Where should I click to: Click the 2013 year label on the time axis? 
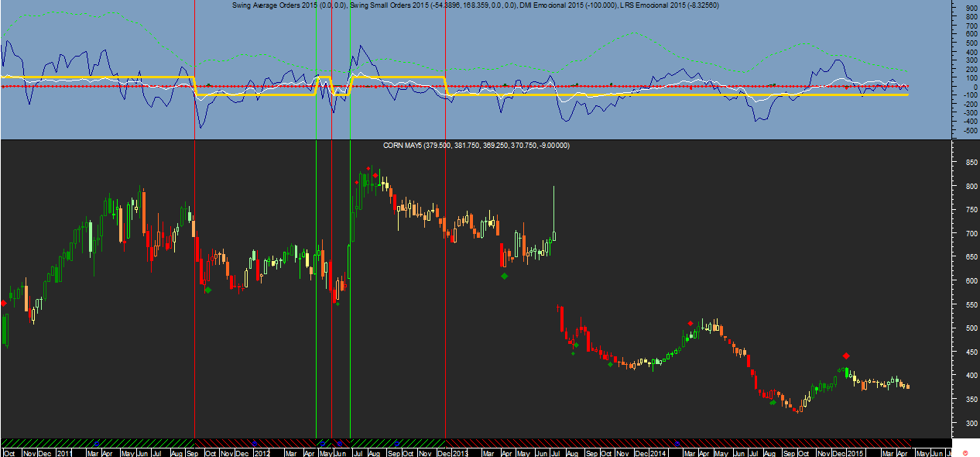[459, 452]
